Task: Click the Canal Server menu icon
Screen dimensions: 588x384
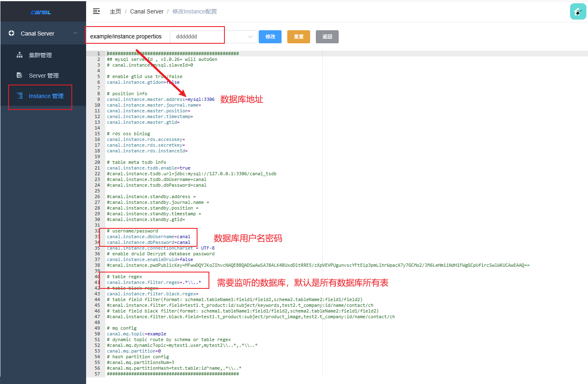Action: click(11, 33)
